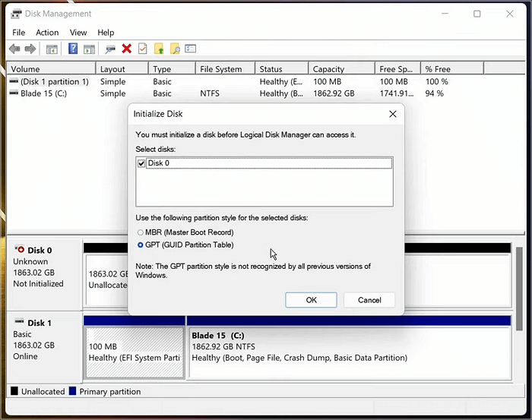The height and width of the screenshot is (420, 532).
Task: Open the File menu
Action: [x=19, y=33]
